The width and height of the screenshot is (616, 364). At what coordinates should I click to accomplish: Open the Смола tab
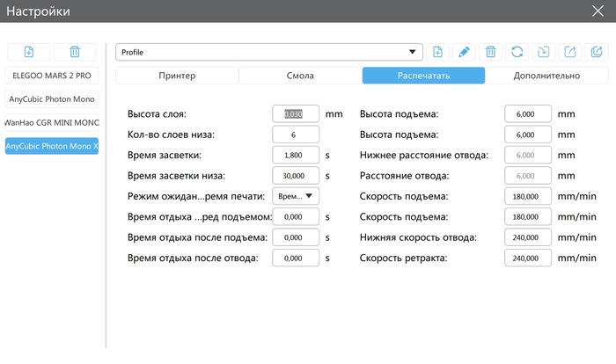click(300, 76)
